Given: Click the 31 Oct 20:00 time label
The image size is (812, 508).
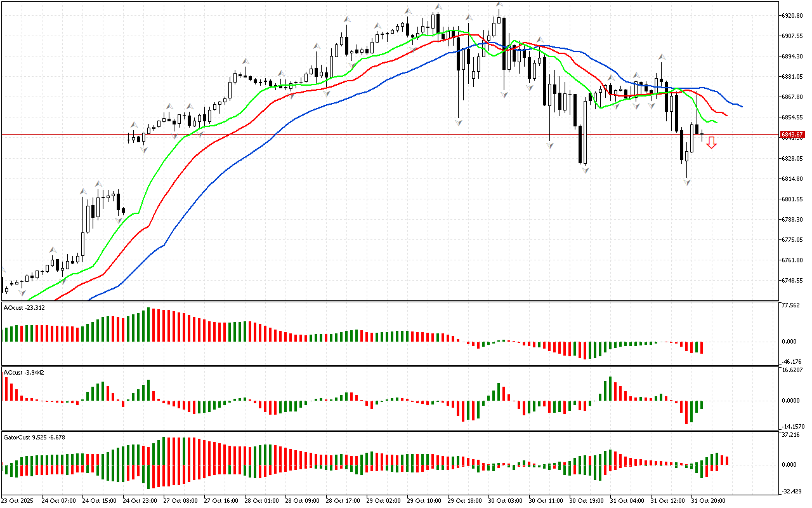Looking at the screenshot, I should (x=708, y=500).
